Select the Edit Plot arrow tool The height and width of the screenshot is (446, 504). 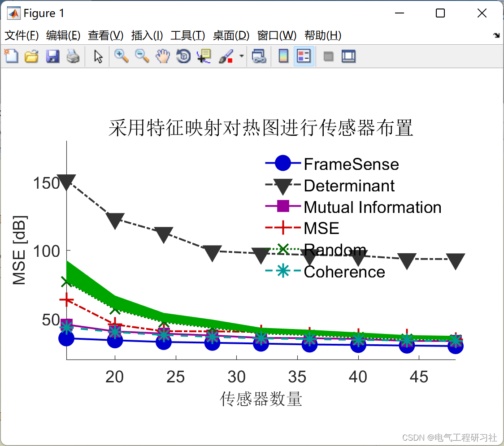point(98,56)
